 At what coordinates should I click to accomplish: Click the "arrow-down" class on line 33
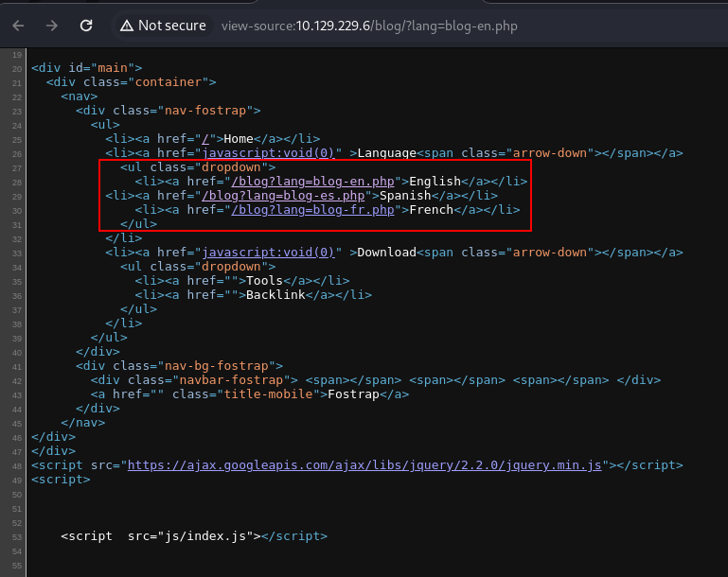click(550, 253)
